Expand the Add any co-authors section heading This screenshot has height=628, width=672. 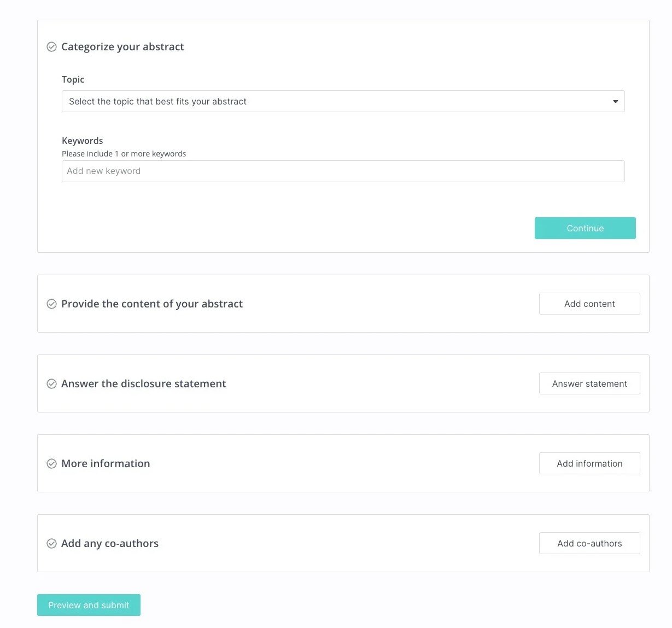click(110, 544)
